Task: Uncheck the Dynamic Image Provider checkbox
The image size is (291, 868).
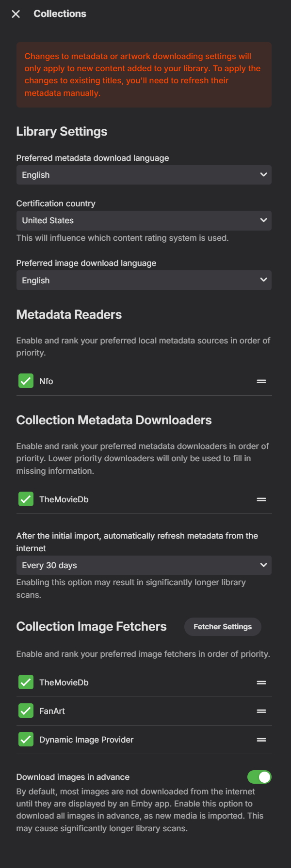Action: pos(26,740)
